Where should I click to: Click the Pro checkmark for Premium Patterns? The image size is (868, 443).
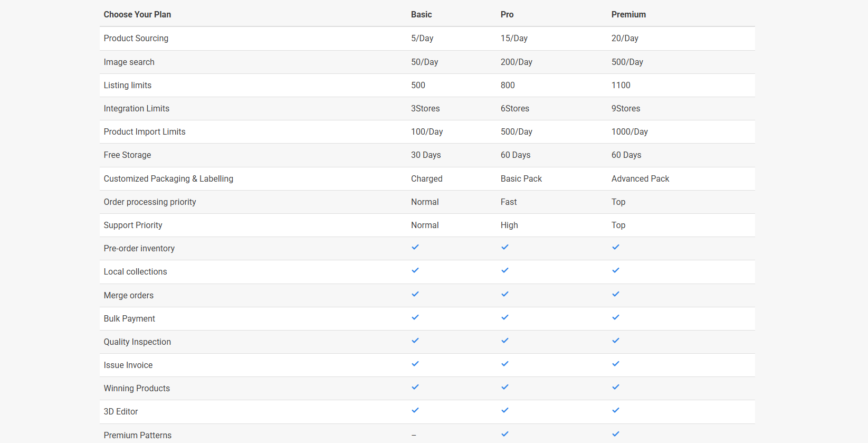[505, 434]
